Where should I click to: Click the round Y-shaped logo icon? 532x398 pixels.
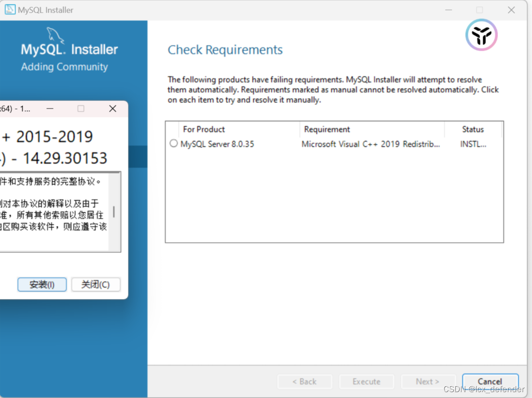pyautogui.click(x=481, y=35)
